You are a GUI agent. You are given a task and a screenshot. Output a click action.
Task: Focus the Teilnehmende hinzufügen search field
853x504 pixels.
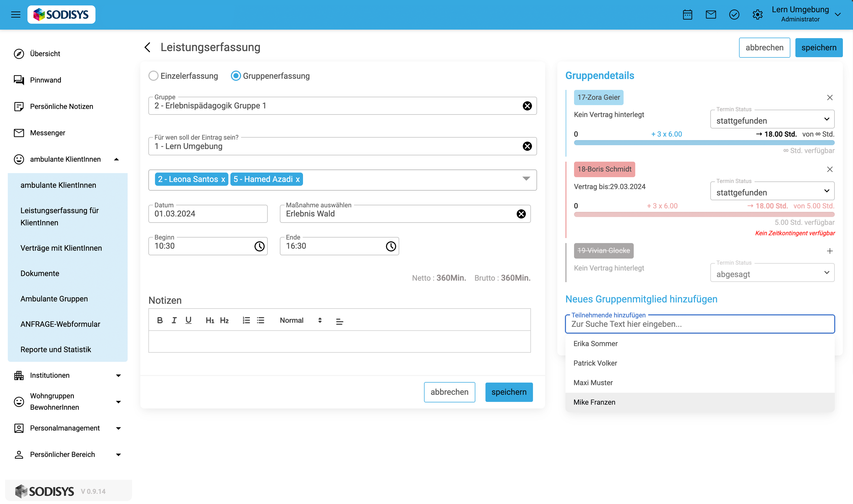tap(700, 324)
